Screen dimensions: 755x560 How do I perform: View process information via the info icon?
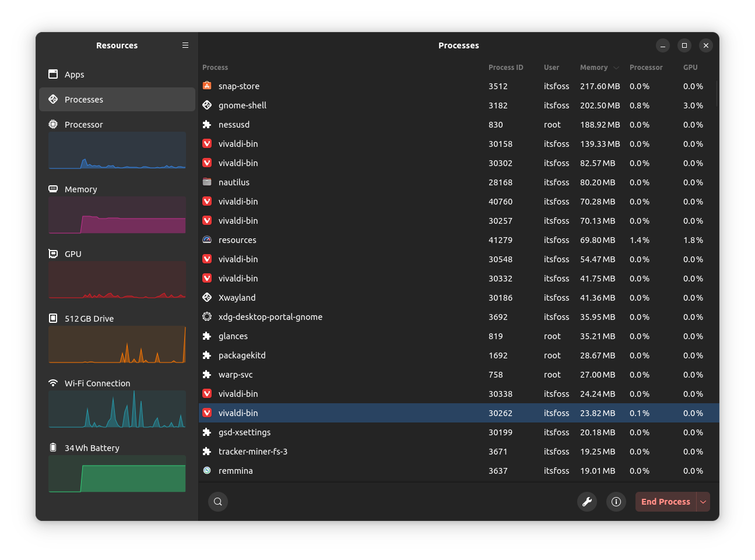tap(616, 501)
